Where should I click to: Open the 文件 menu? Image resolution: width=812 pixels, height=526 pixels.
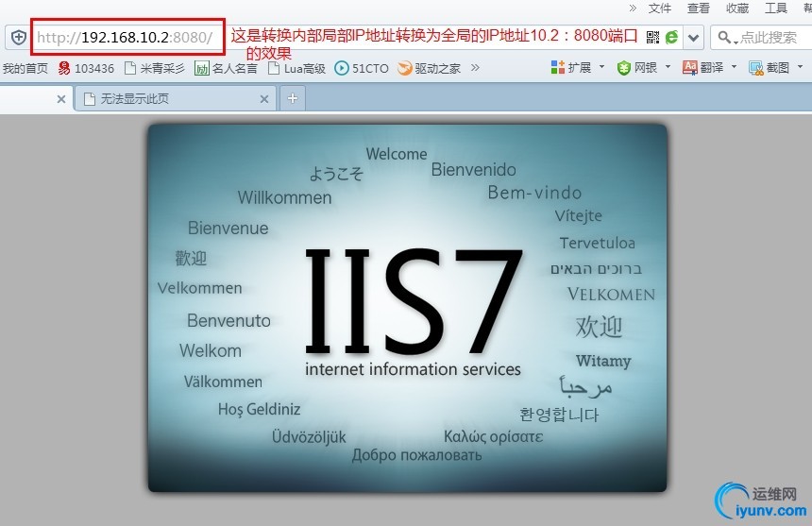pyautogui.click(x=659, y=8)
